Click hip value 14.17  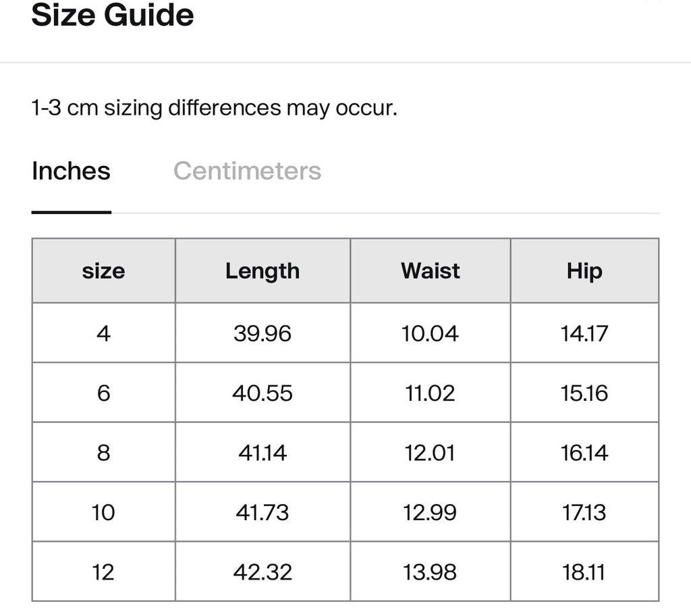[x=584, y=333]
